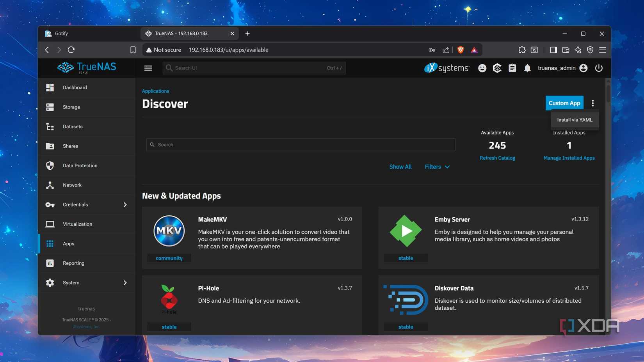Viewport: 644px width, 362px height.
Task: Focus the Search UI field
Action: pyautogui.click(x=254, y=68)
